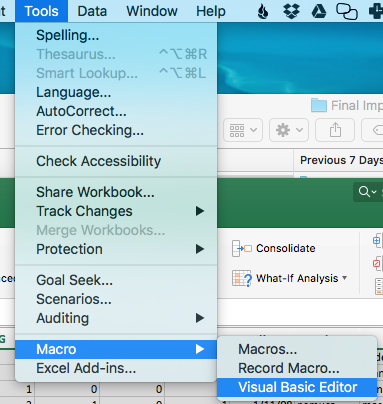Open the Google Drive menu bar icon

pos(319,12)
